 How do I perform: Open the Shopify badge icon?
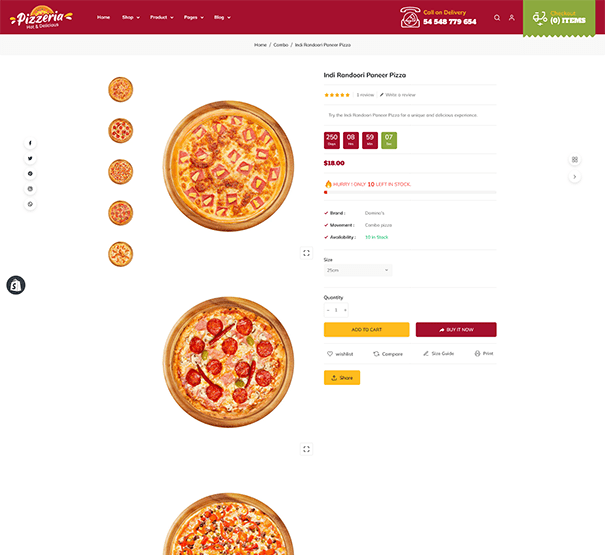tap(16, 285)
